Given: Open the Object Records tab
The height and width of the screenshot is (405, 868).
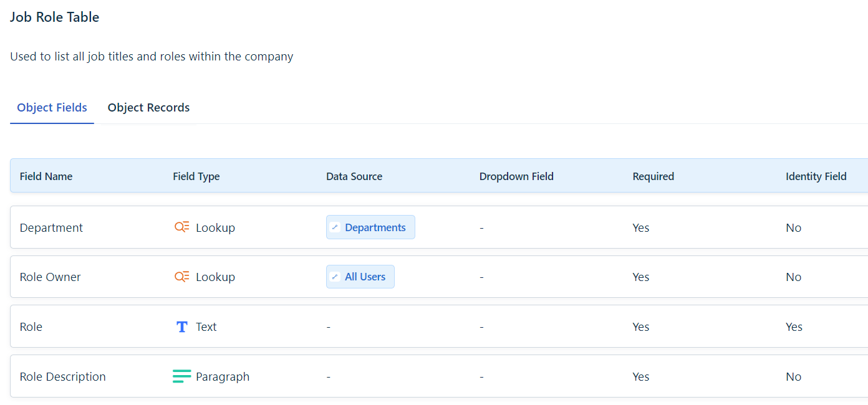Looking at the screenshot, I should pyautogui.click(x=148, y=107).
